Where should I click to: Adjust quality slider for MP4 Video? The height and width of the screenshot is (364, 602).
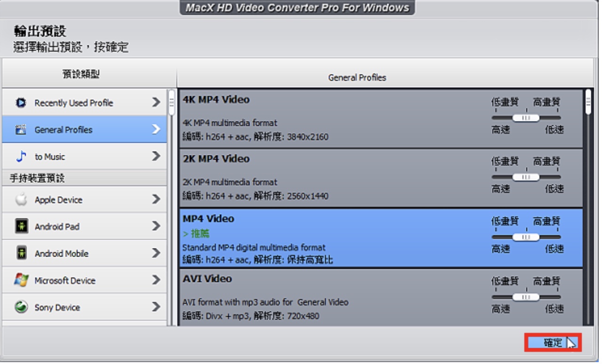pos(526,237)
